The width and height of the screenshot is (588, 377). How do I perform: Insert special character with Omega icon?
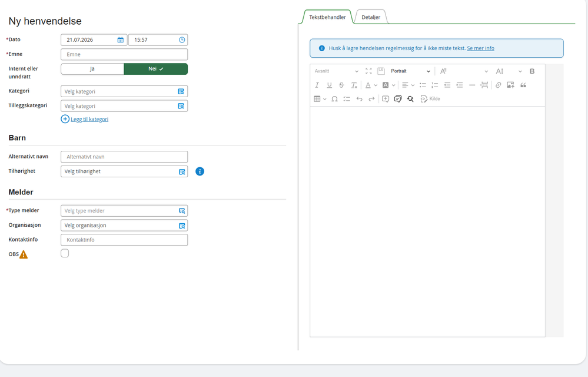(334, 99)
